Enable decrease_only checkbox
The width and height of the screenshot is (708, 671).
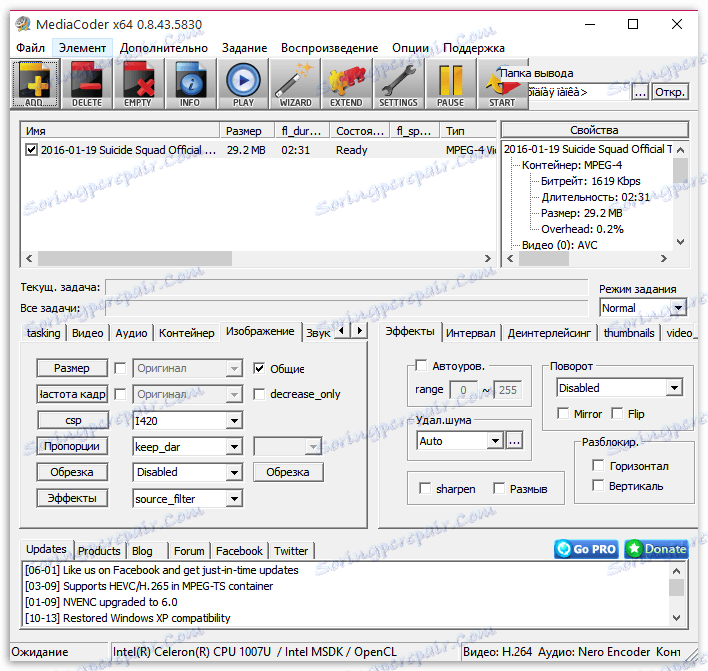[x=259, y=394]
